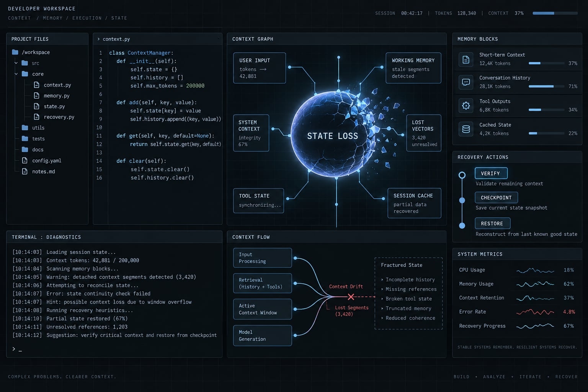Click the VERIFY button
588x392 pixels.
[491, 173]
